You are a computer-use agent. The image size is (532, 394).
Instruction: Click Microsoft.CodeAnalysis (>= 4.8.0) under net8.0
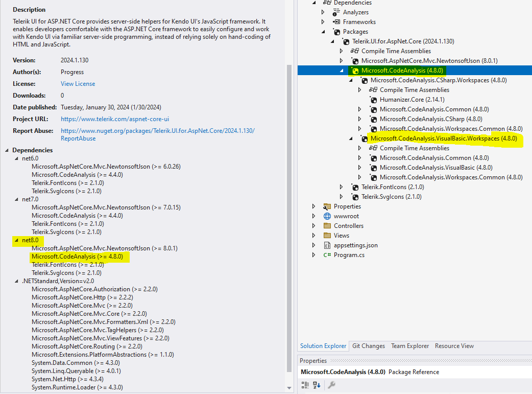[x=78, y=257]
